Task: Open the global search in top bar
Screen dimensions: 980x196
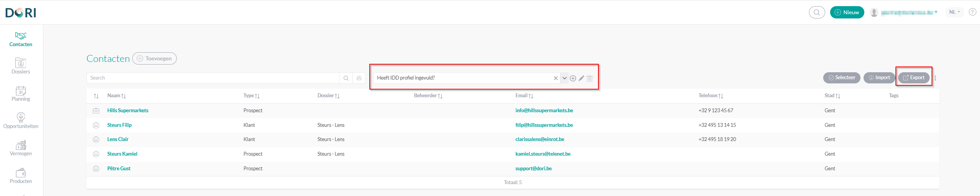Action: coord(817,12)
